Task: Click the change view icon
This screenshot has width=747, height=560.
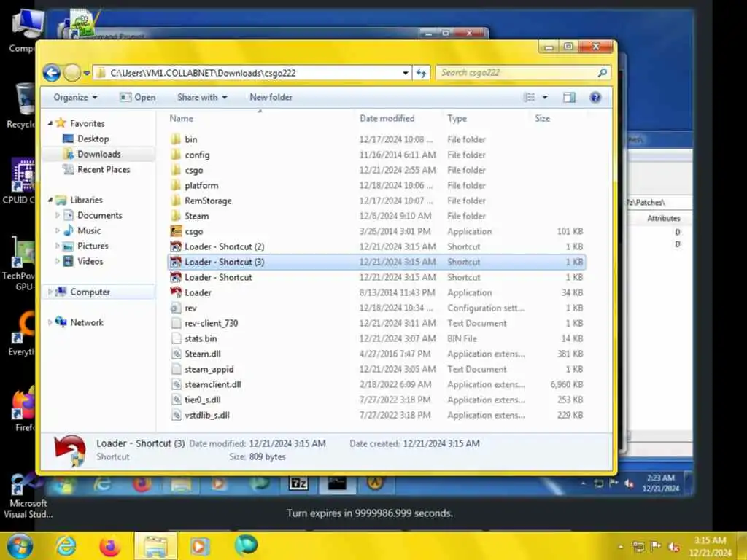Action: click(530, 97)
